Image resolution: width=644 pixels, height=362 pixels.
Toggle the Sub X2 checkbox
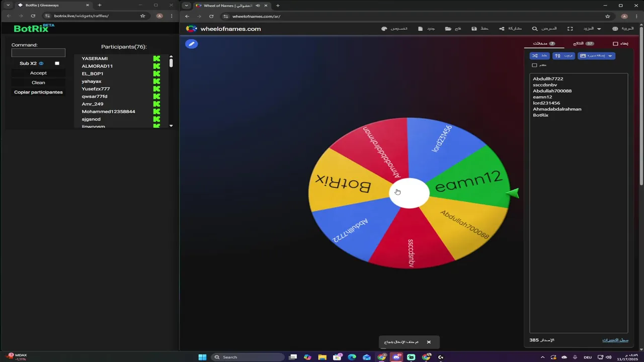click(57, 63)
